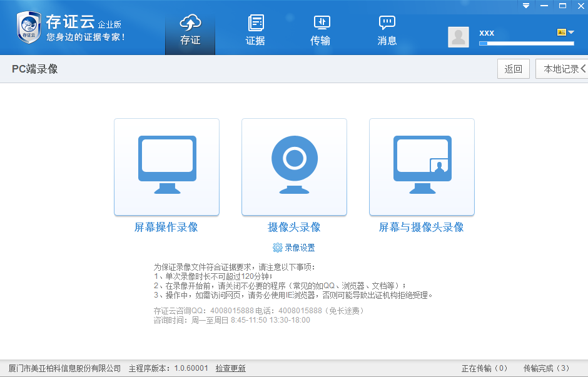Click the 您身边的证据专家 slogan
The image size is (588, 377).
(x=86, y=37)
